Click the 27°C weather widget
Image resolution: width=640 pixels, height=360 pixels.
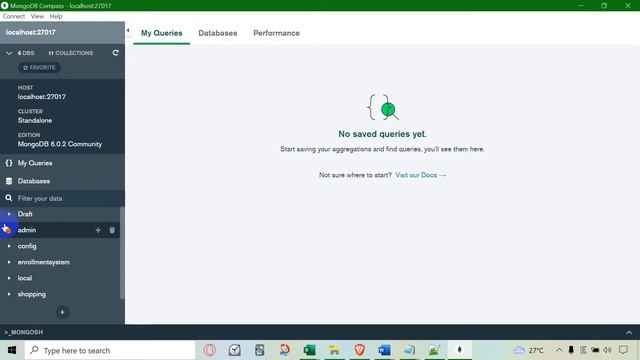coord(529,350)
